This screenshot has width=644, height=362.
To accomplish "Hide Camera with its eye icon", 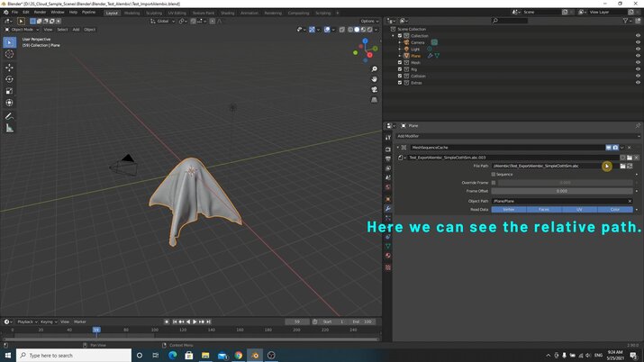I will point(638,42).
